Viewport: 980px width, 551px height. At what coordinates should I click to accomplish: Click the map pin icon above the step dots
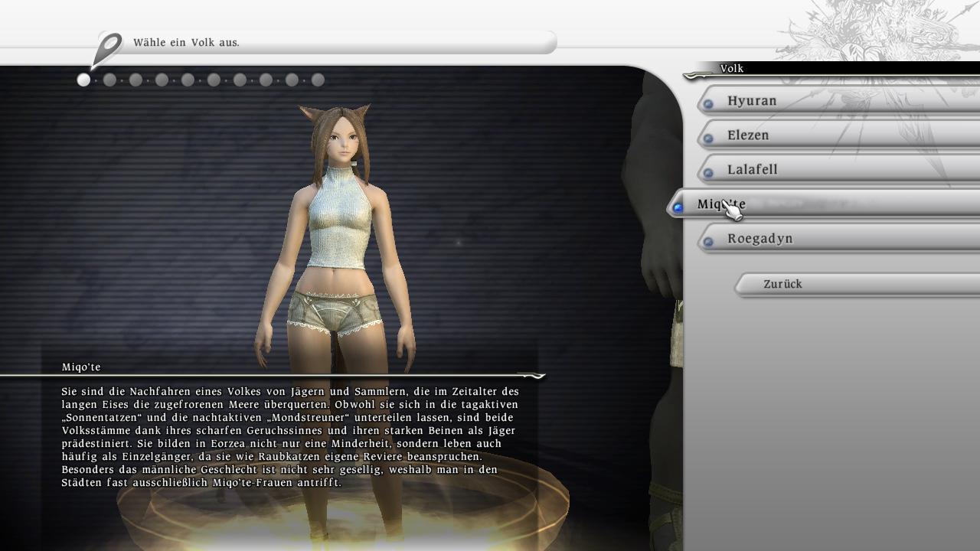point(107,49)
